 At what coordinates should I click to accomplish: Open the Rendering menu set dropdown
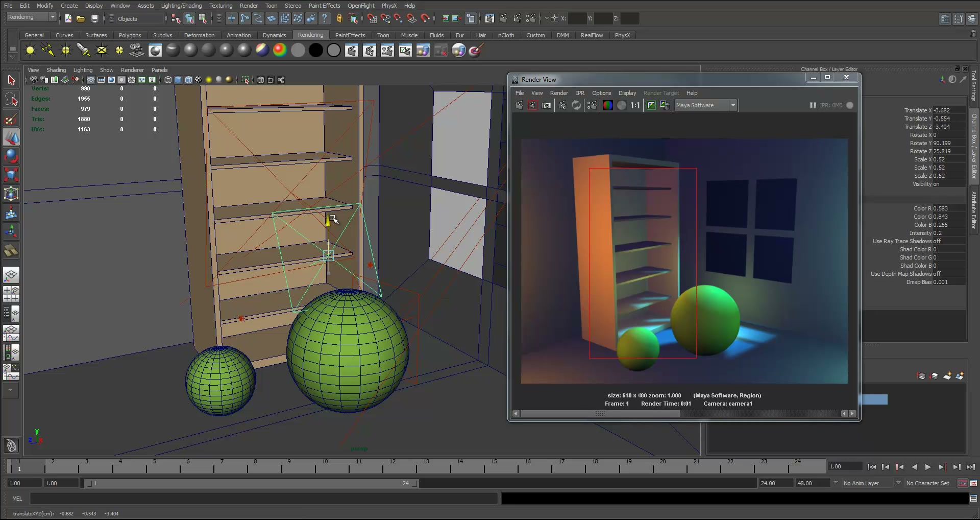coord(31,17)
